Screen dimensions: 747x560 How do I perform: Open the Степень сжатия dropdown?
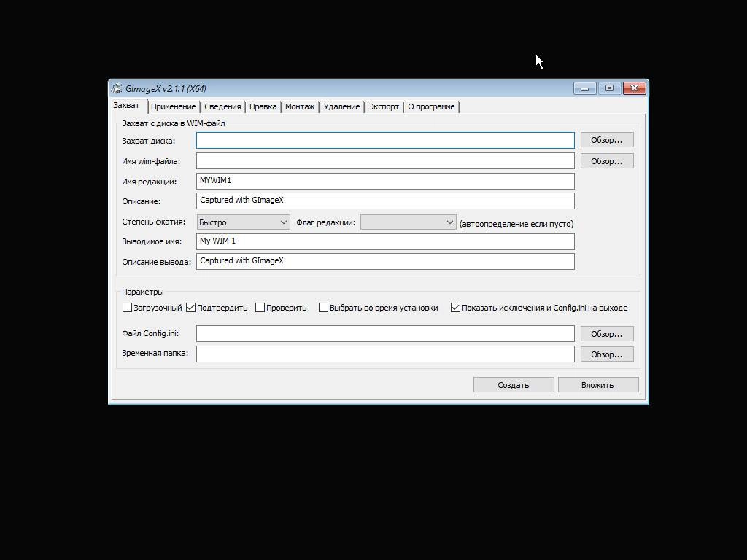[x=244, y=222]
